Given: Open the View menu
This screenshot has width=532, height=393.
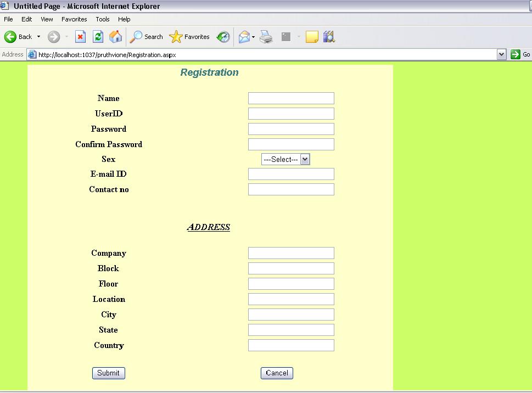Looking at the screenshot, I should [x=47, y=19].
